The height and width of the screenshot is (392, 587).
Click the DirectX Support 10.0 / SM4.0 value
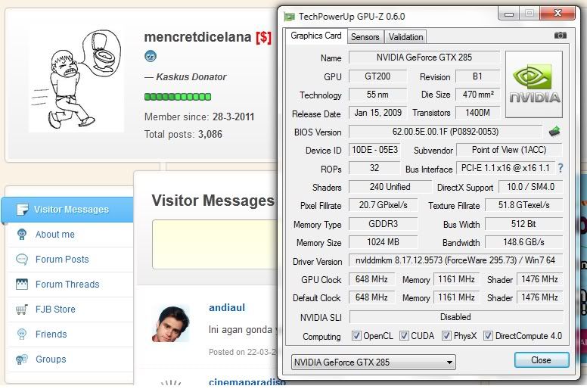tap(531, 187)
